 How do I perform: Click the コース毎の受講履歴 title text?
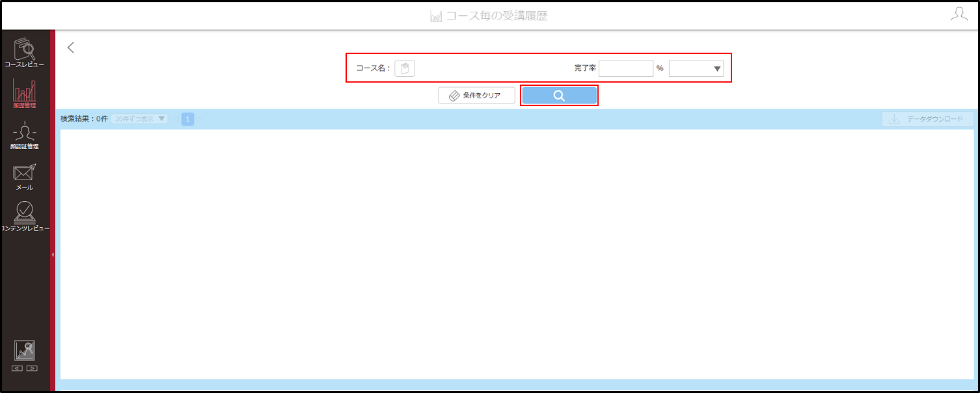[497, 16]
